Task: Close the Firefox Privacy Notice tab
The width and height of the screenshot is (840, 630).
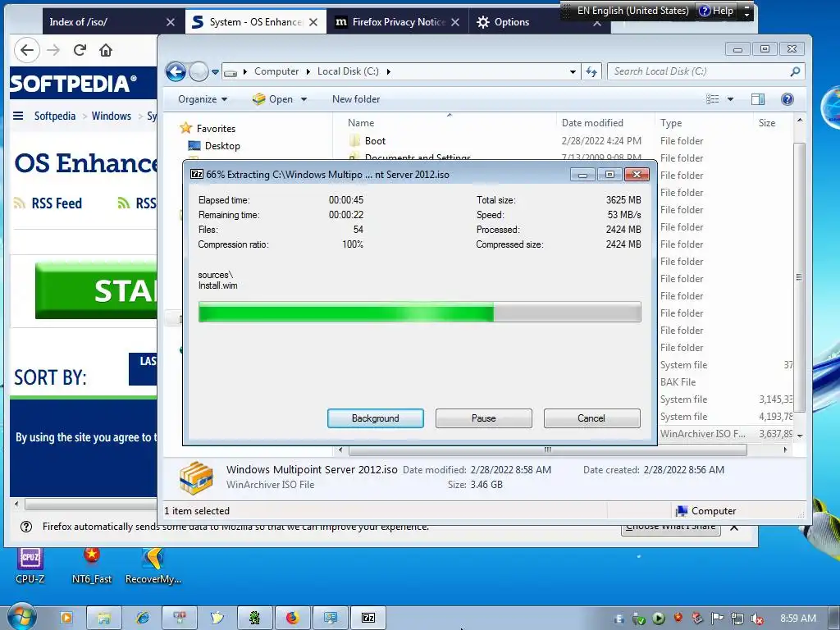Action: pos(455,22)
